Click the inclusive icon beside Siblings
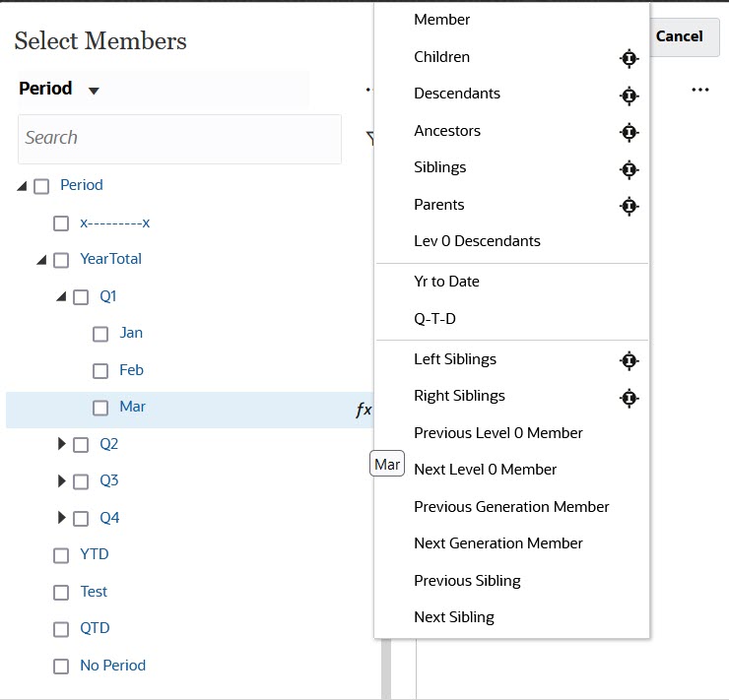The width and height of the screenshot is (729, 700). (x=630, y=169)
